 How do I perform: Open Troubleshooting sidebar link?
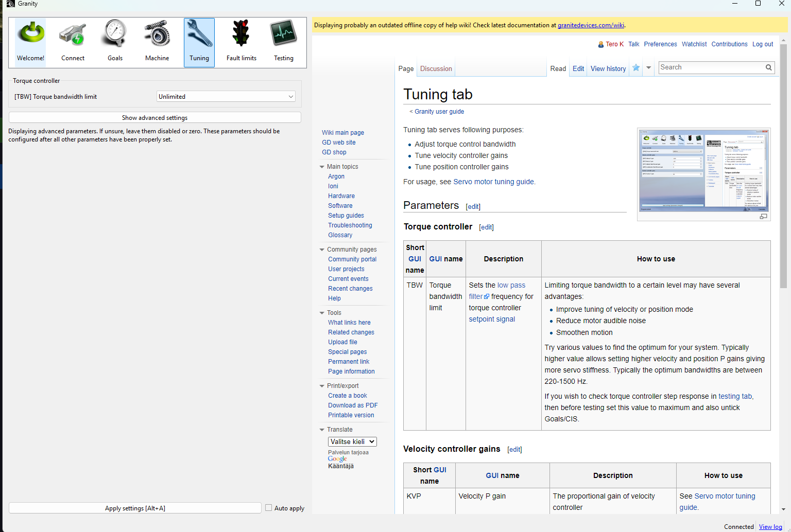(x=350, y=225)
